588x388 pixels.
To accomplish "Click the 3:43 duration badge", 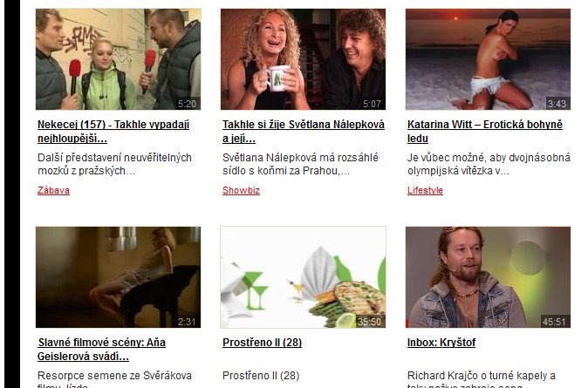I will [x=557, y=104].
